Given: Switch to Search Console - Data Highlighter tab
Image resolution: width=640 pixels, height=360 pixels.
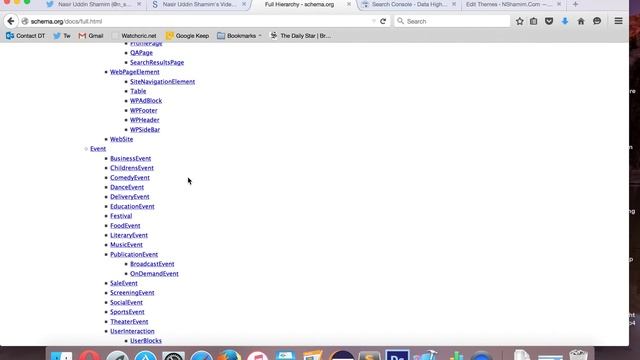Looking at the screenshot, I should 409,4.
